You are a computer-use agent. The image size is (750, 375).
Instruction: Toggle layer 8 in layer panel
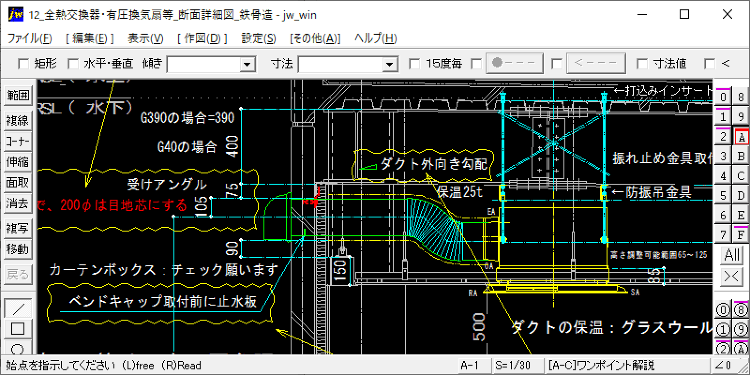pyautogui.click(x=741, y=98)
